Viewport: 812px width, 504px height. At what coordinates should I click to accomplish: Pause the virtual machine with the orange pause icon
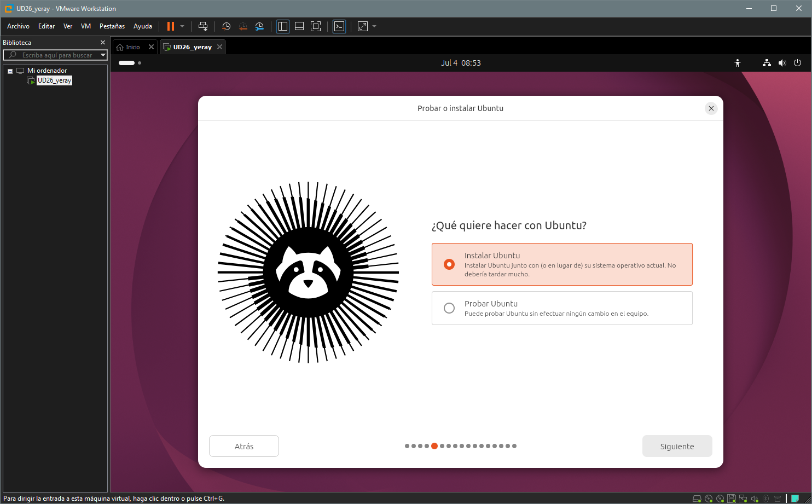(171, 26)
